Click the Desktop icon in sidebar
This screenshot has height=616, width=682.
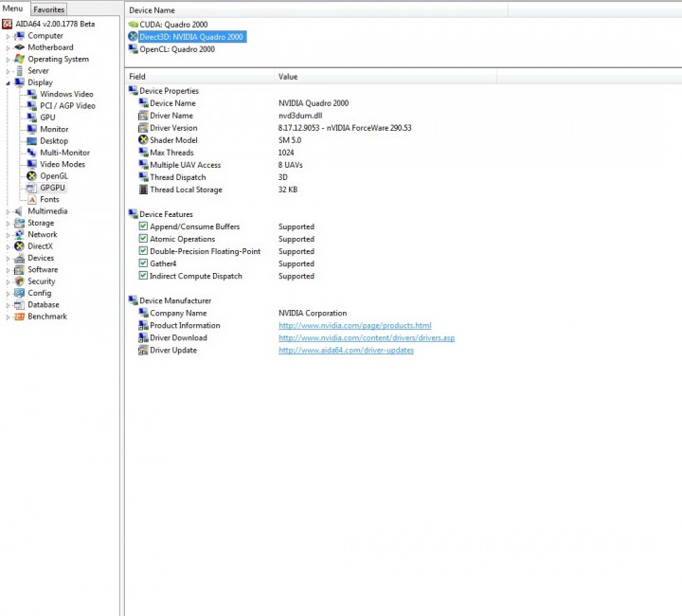(x=32, y=141)
